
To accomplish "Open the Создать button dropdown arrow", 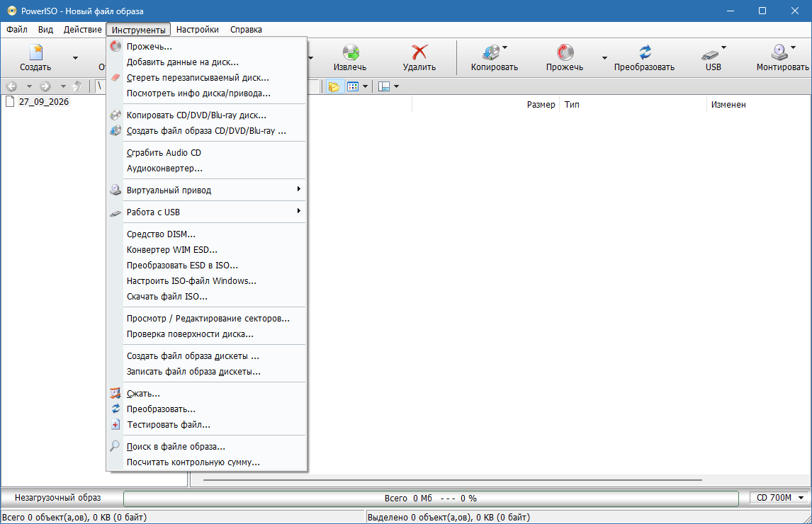I will tap(75, 58).
